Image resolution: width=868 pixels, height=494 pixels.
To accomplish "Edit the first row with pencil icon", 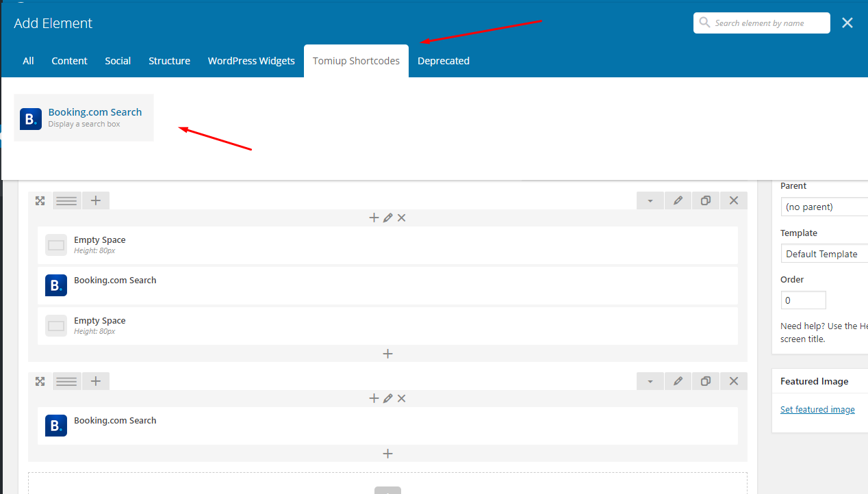I will [x=678, y=200].
